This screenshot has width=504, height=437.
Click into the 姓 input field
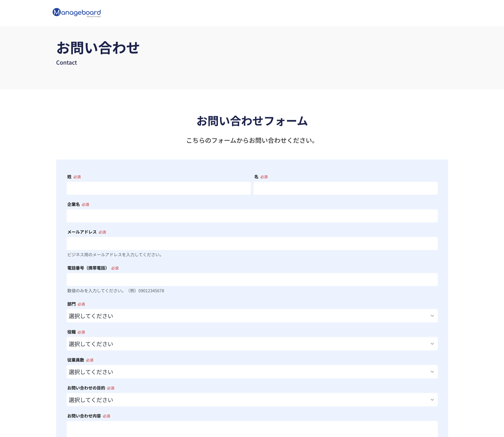(x=158, y=188)
